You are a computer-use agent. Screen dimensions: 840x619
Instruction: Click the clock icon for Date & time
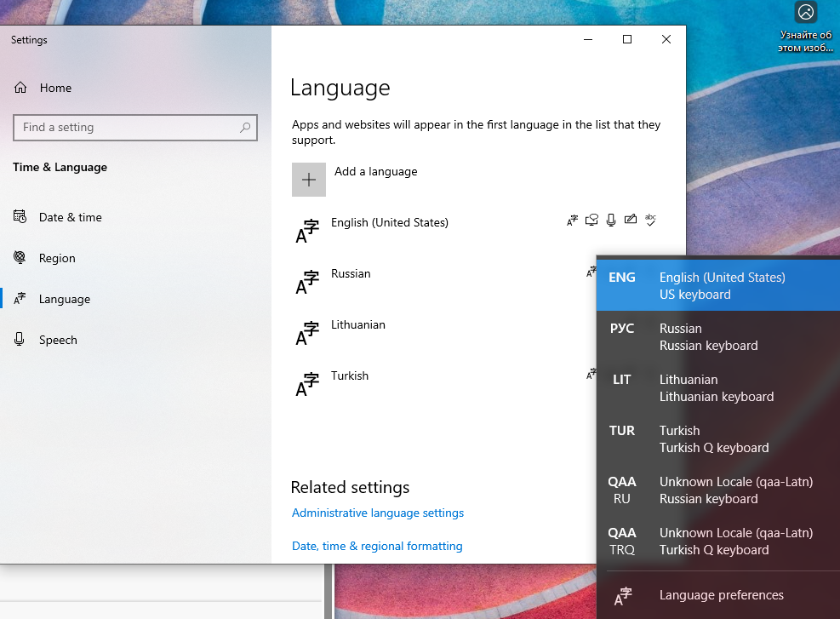(20, 217)
